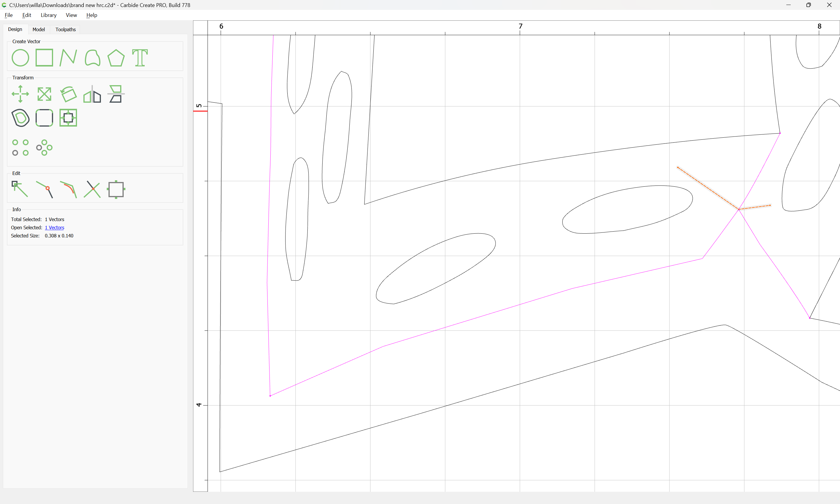This screenshot has height=504, width=840.
Task: Choose the Scale/Resize transform tool
Action: tap(44, 94)
